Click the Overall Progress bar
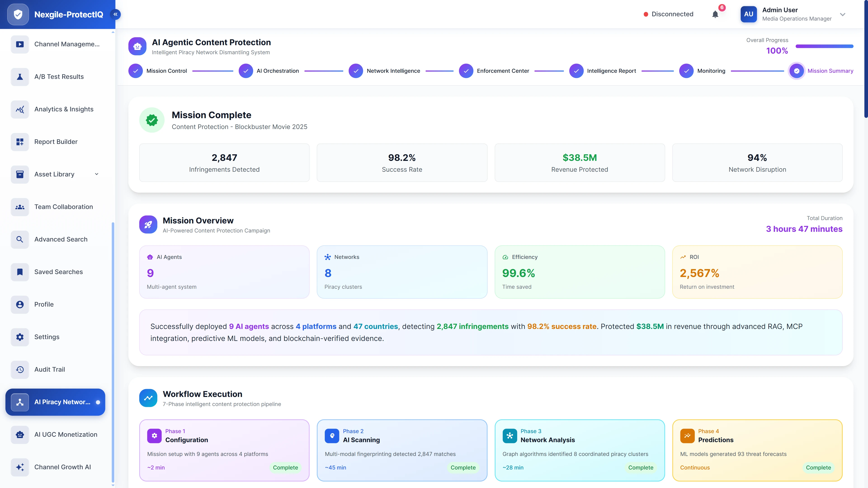Image resolution: width=868 pixels, height=488 pixels. [825, 47]
